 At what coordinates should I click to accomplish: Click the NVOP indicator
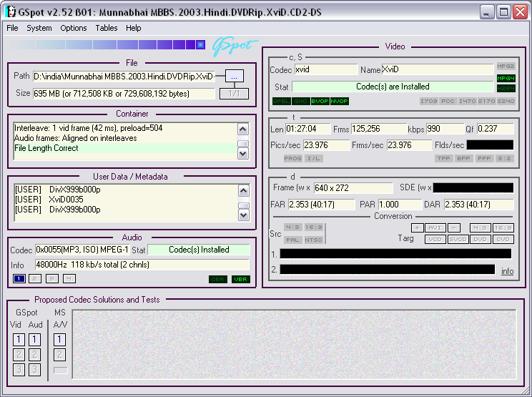(x=339, y=101)
